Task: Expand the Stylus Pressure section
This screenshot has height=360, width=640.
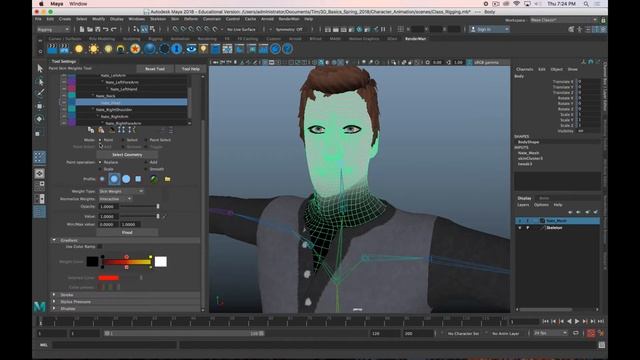Action: click(x=54, y=302)
